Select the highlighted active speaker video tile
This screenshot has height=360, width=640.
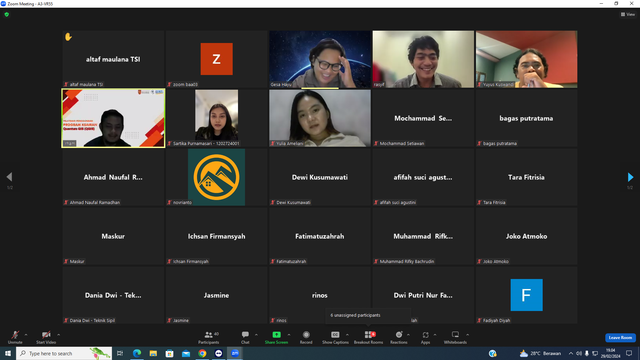point(113,118)
